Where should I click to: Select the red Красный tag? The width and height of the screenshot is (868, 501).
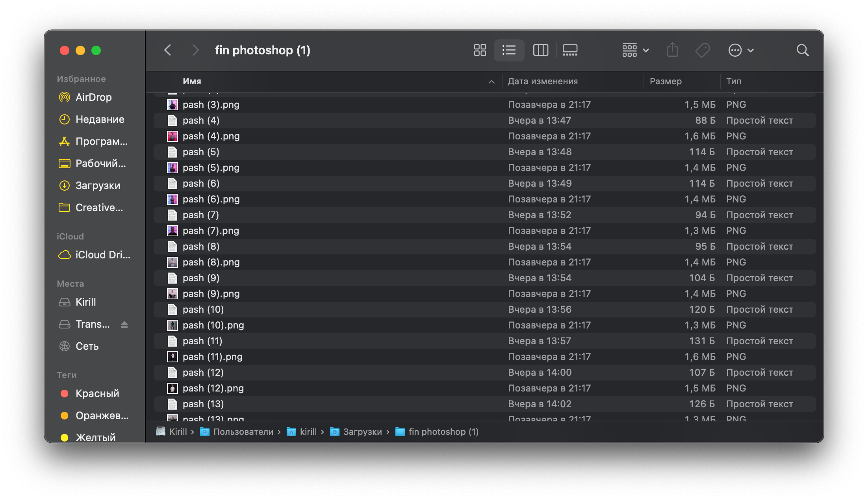pyautogui.click(x=97, y=393)
